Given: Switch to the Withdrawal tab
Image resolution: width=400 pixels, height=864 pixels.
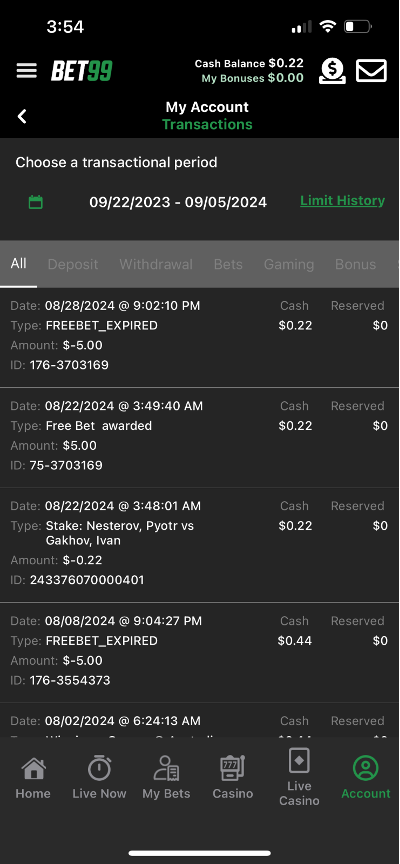Looking at the screenshot, I should pos(156,264).
